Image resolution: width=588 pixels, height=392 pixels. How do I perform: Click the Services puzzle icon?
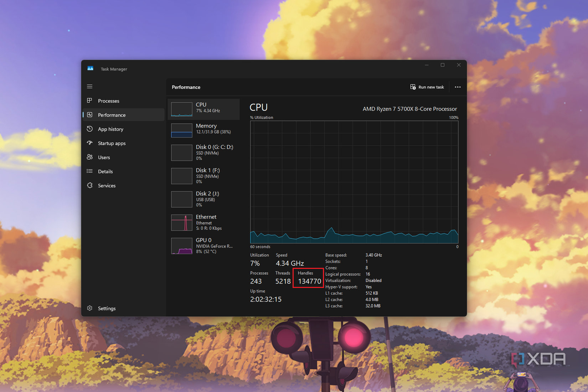[x=90, y=185]
